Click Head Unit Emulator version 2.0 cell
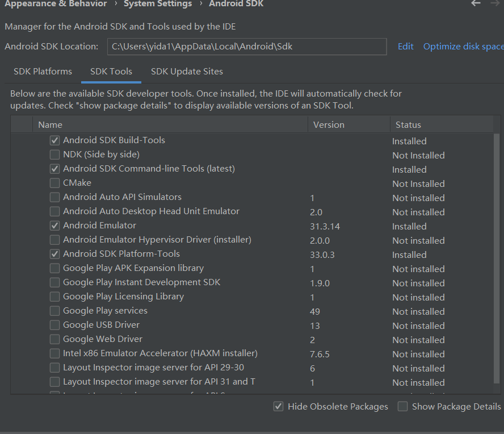504x434 pixels. coord(316,212)
